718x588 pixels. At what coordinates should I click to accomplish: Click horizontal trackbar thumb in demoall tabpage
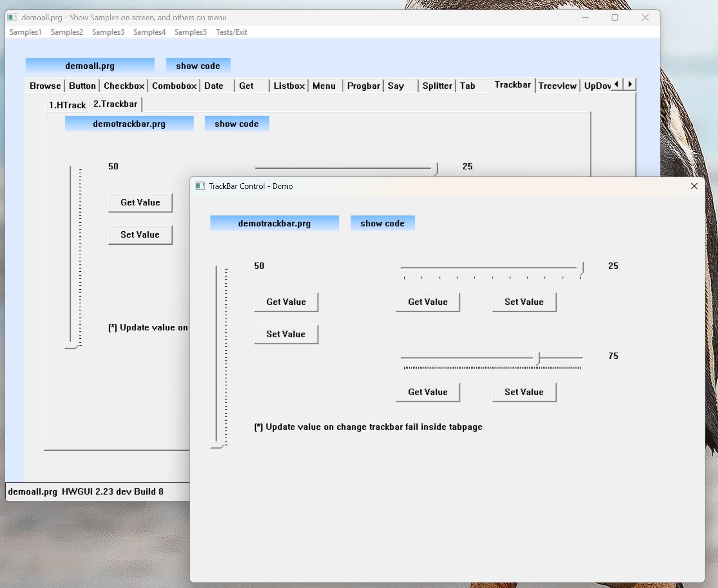click(435, 169)
